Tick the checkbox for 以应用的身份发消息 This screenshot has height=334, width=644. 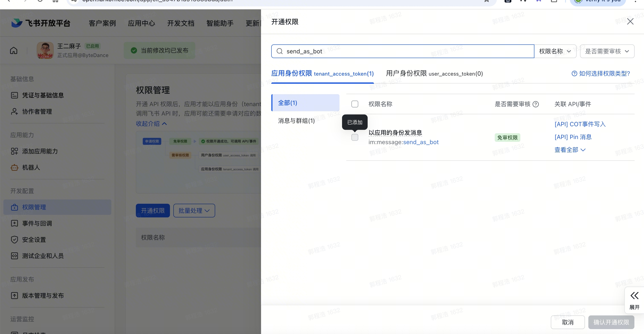355,137
